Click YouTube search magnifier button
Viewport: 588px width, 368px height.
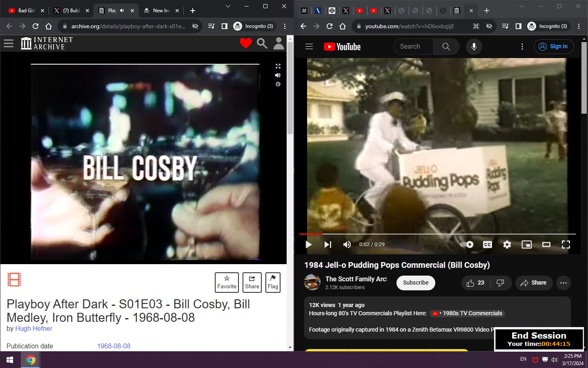(x=446, y=47)
